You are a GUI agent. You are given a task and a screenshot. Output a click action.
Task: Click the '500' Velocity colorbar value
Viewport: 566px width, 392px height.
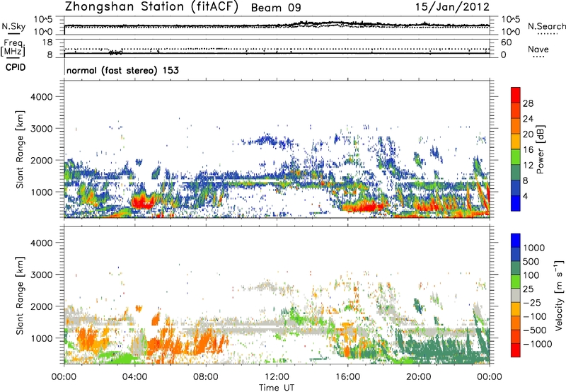point(533,261)
